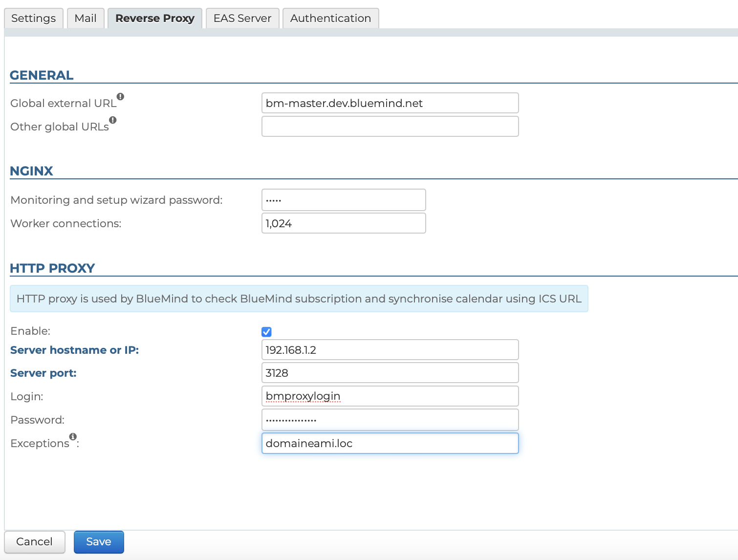738x560 pixels.
Task: Select the Reverse Proxy tab
Action: point(155,19)
